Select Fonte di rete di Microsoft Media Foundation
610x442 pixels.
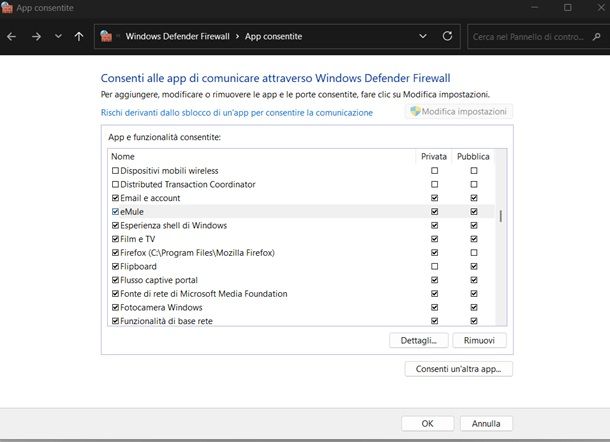click(204, 294)
